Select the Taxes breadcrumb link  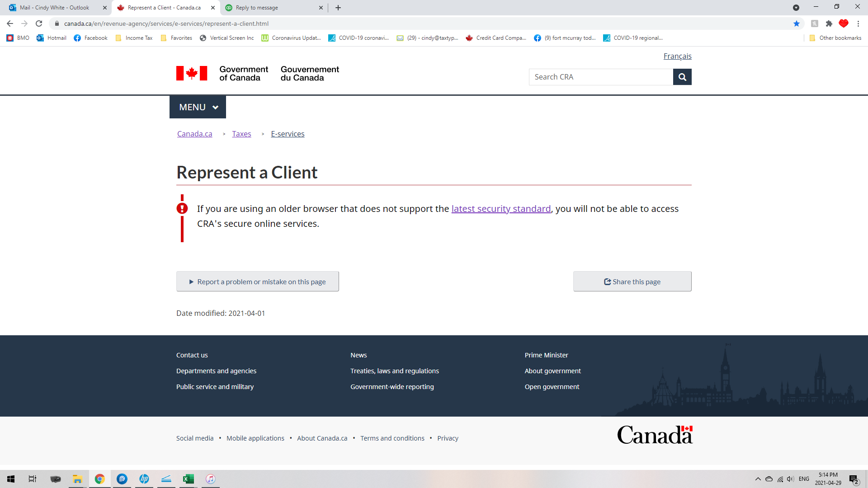tap(241, 133)
